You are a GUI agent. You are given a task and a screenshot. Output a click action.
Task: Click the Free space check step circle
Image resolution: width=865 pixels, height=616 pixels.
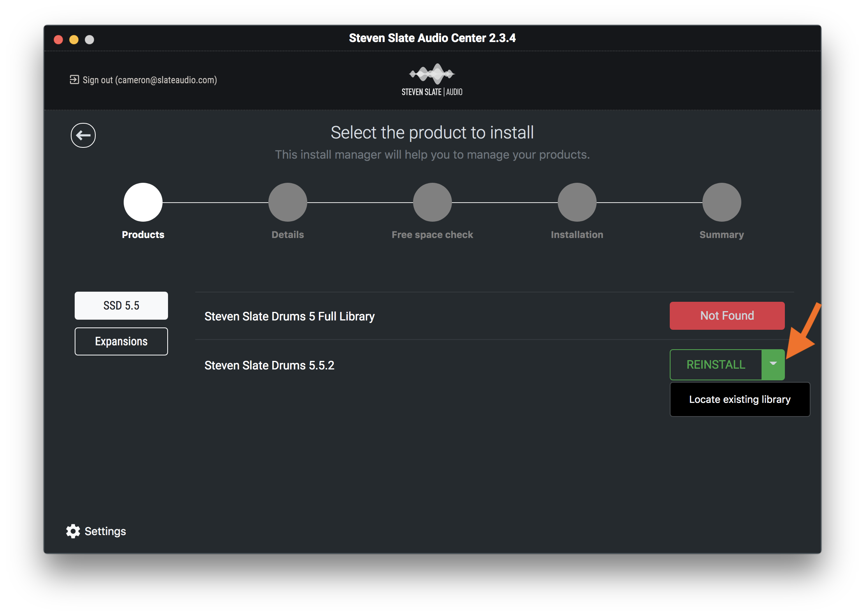point(432,202)
